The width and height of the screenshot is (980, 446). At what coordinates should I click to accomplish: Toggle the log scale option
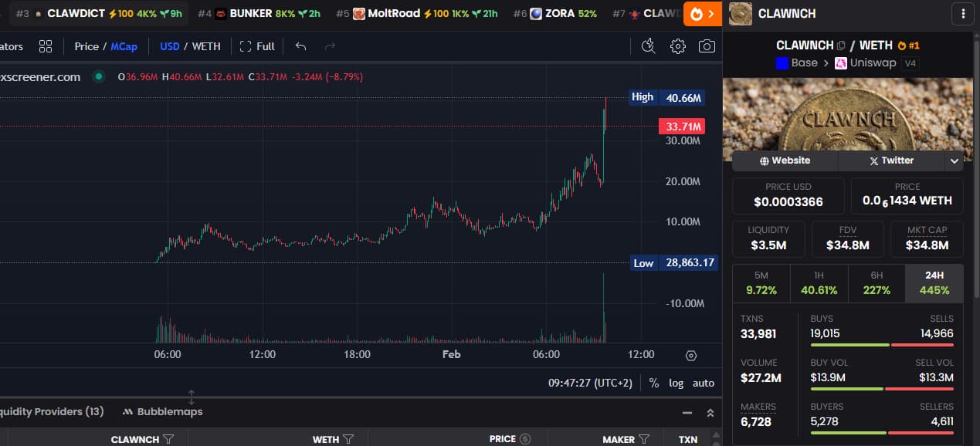point(676,383)
